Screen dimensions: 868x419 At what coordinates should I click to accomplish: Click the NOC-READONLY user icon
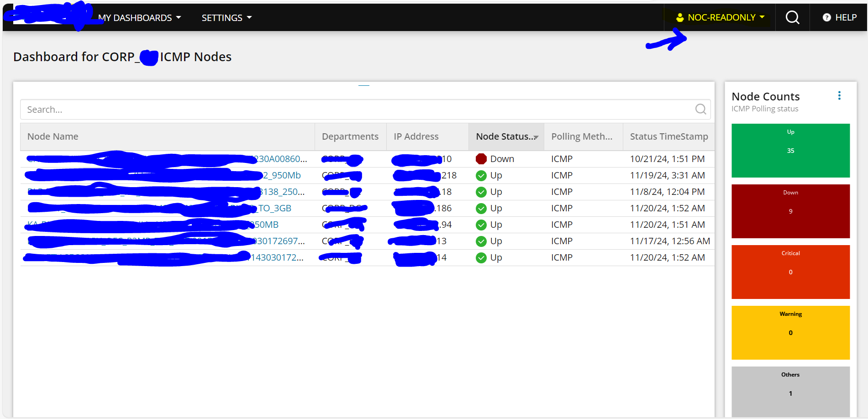coord(680,17)
